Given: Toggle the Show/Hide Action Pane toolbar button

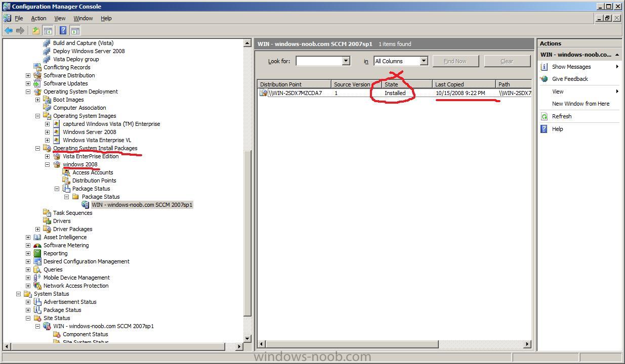Looking at the screenshot, I should click(74, 31).
